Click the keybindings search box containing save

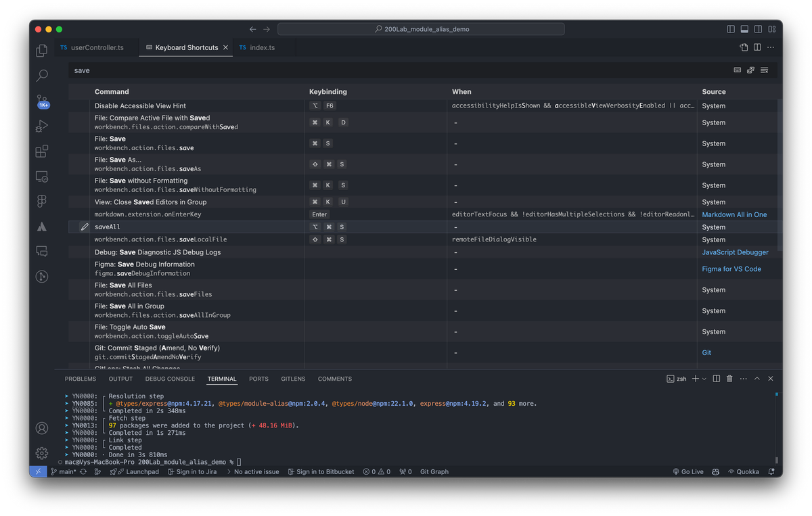271,70
